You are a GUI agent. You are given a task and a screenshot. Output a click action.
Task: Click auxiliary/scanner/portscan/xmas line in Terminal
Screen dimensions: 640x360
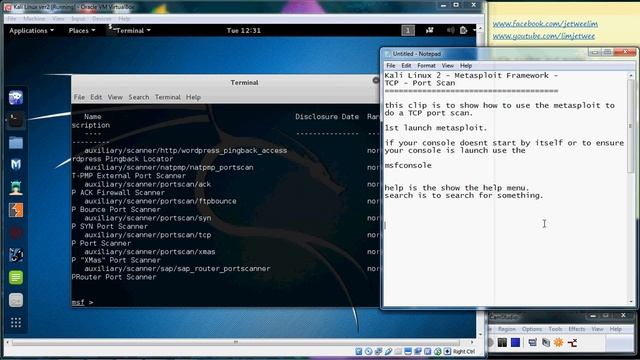pyautogui.click(x=150, y=252)
